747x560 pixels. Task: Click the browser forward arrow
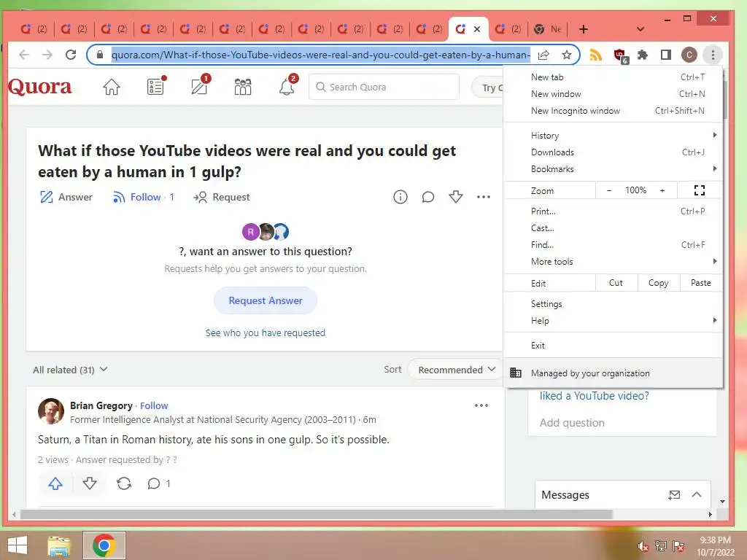click(47, 55)
